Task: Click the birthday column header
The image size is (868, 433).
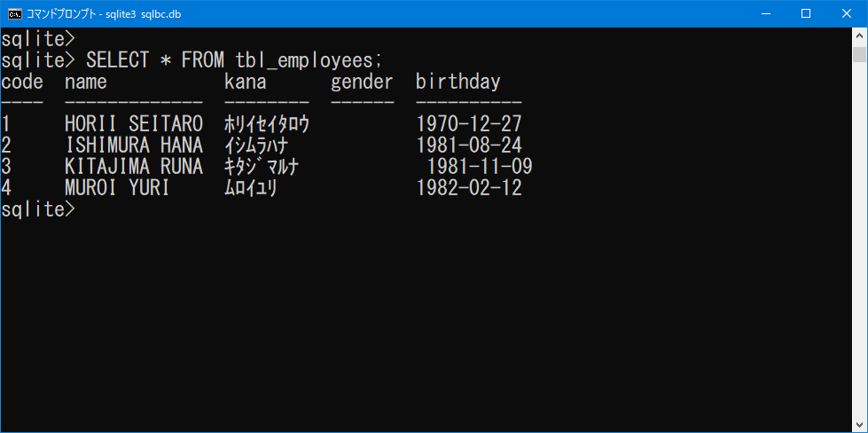Action: pyautogui.click(x=457, y=82)
